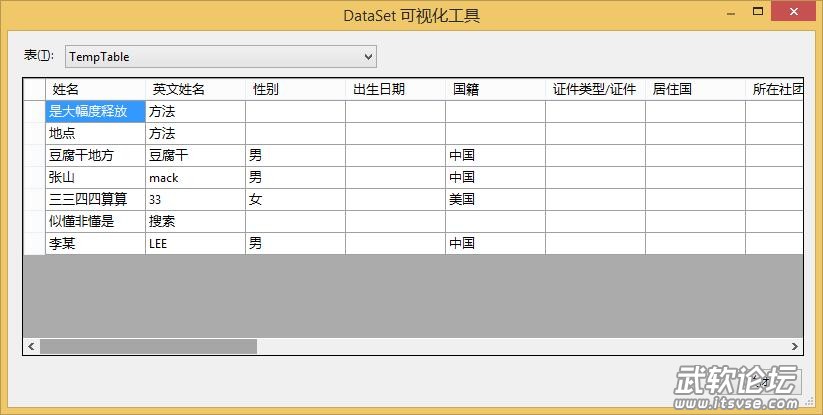Click the 出生日期 column header
823x415 pixels.
(395, 90)
